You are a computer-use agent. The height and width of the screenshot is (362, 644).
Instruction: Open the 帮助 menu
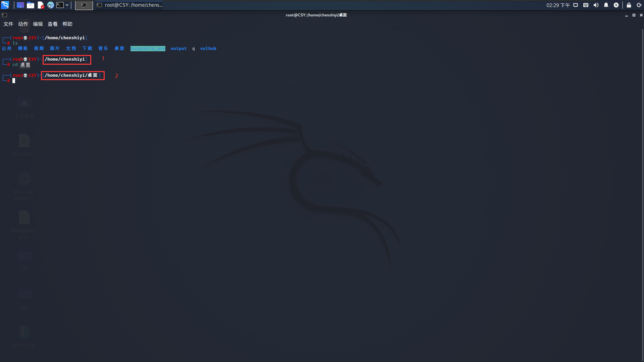(x=67, y=24)
